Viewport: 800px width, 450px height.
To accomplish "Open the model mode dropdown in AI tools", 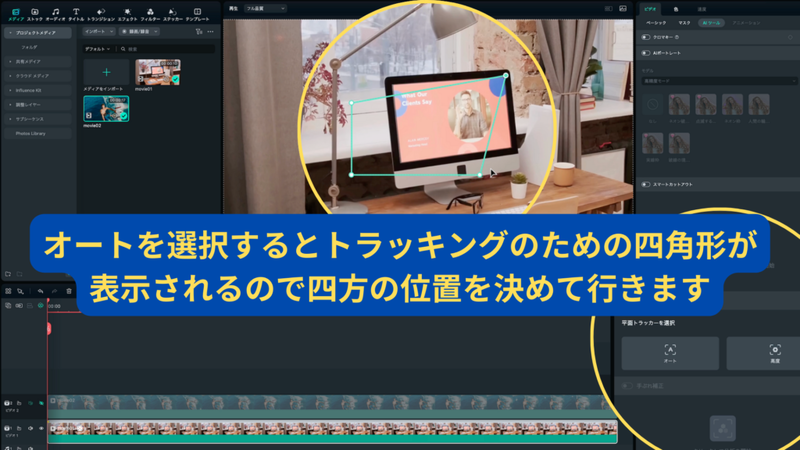I will point(718,81).
